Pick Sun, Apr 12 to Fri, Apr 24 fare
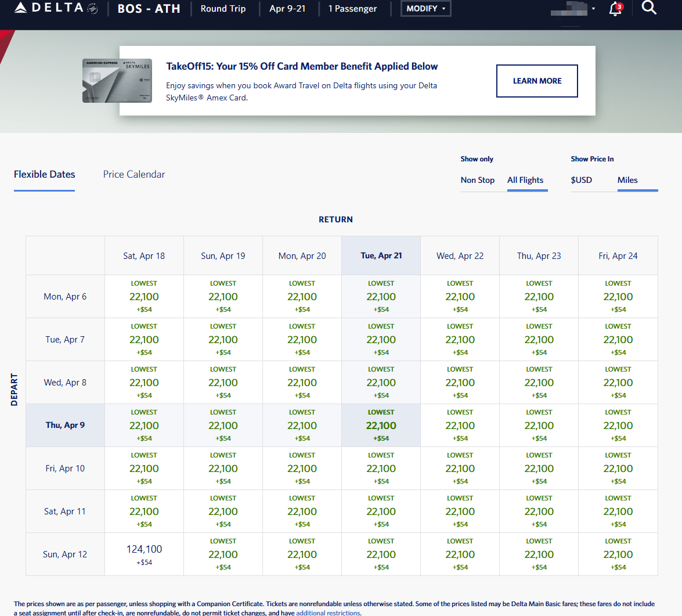This screenshot has width=682, height=616. tap(618, 554)
